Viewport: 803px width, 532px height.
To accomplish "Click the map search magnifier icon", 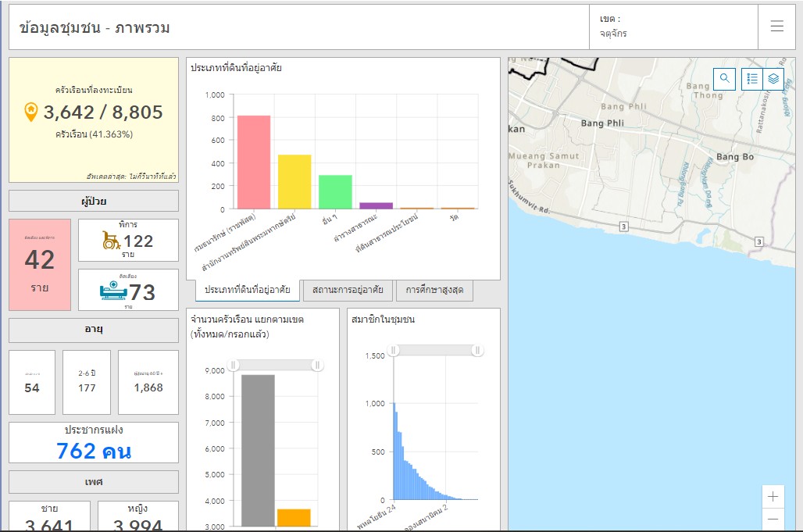I will [725, 78].
